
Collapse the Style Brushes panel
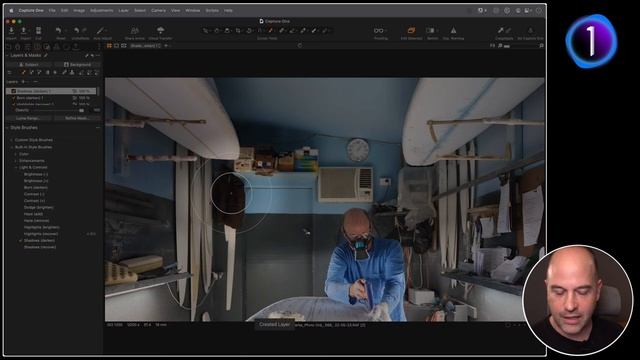7,128
